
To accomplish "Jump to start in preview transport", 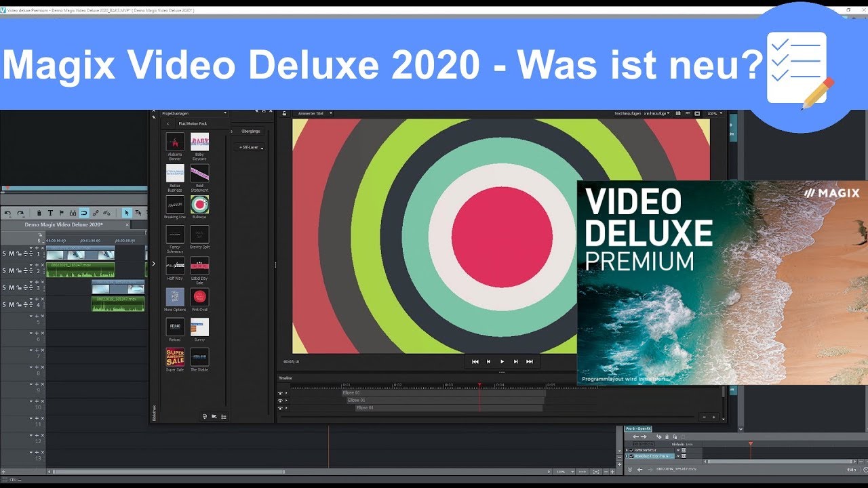I will point(475,362).
